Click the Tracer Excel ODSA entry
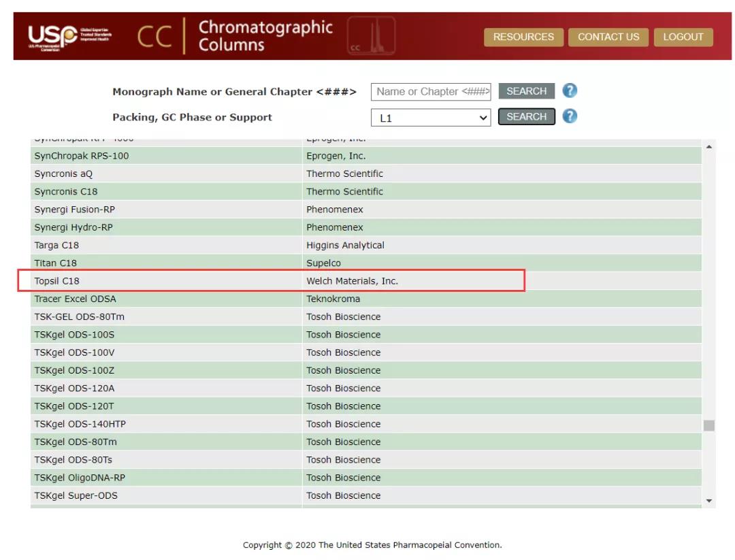This screenshot has width=735, height=560. pos(76,299)
